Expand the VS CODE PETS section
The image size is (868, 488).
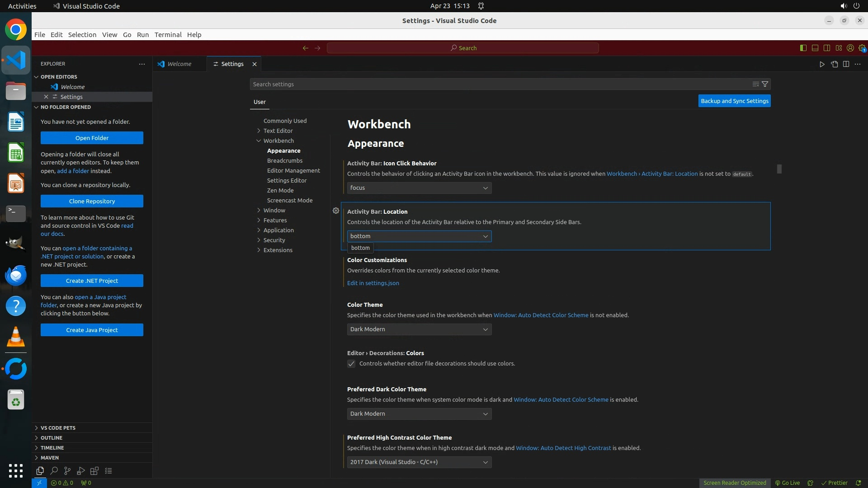point(58,427)
